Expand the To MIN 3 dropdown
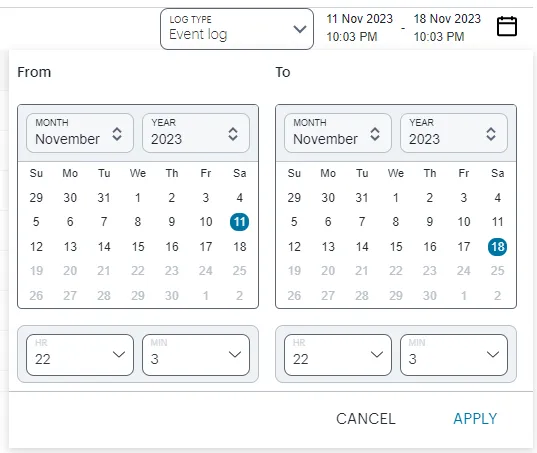537x453 pixels. 454,355
